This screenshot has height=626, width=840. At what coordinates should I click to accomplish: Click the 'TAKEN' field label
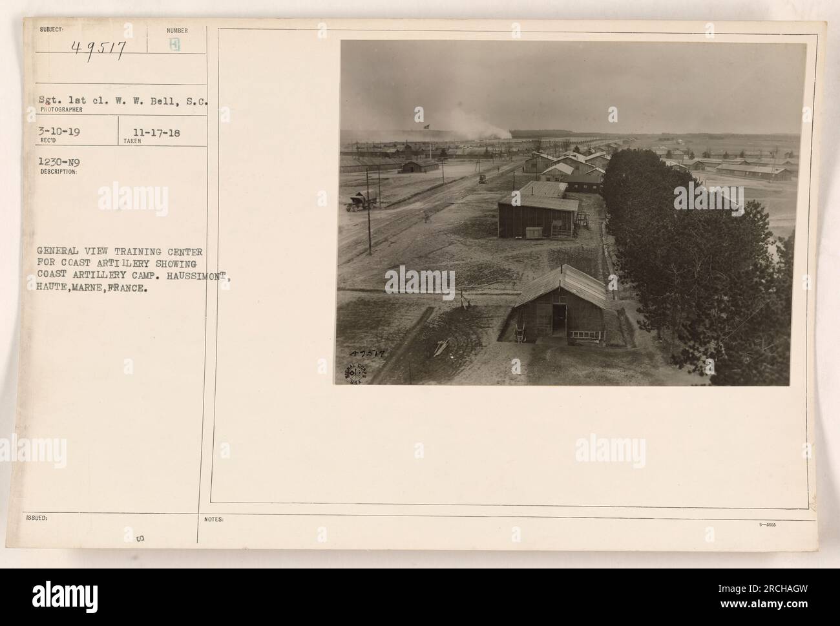point(131,140)
